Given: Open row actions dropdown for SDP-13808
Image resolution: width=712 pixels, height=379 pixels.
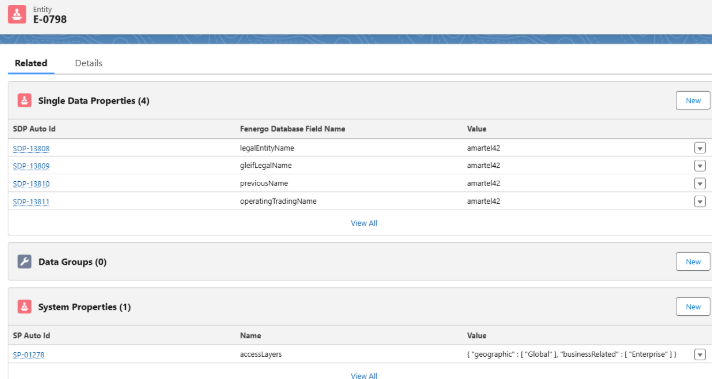Looking at the screenshot, I should pyautogui.click(x=700, y=148).
